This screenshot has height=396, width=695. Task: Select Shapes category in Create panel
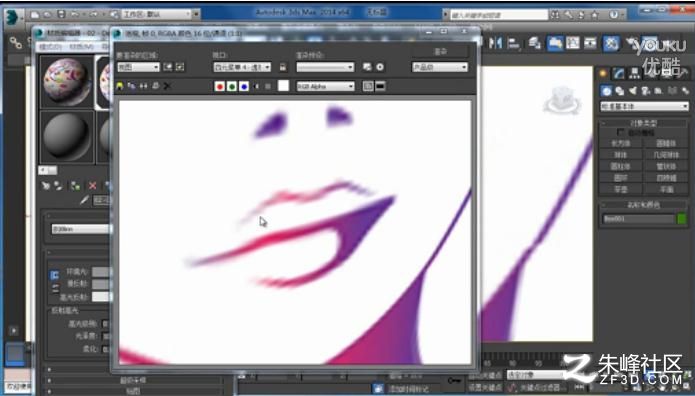coord(620,91)
